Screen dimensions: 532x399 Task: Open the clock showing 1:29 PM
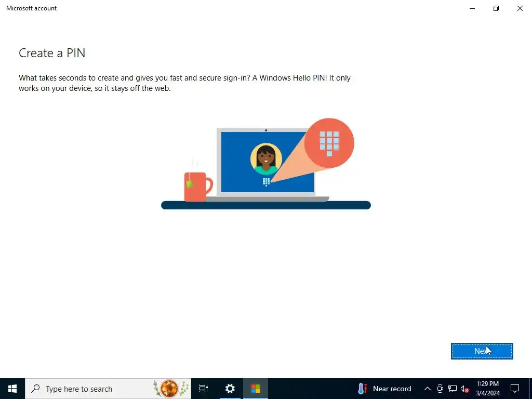click(x=487, y=389)
